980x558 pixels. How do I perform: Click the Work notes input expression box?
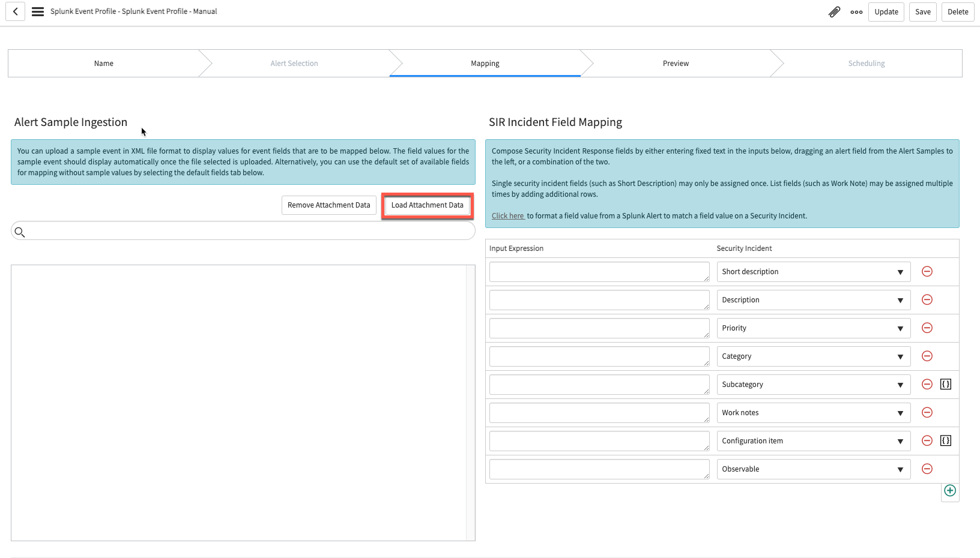click(x=599, y=413)
